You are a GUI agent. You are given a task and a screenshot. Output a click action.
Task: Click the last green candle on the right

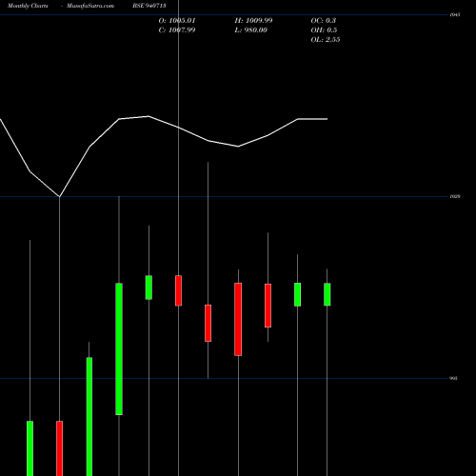(327, 294)
